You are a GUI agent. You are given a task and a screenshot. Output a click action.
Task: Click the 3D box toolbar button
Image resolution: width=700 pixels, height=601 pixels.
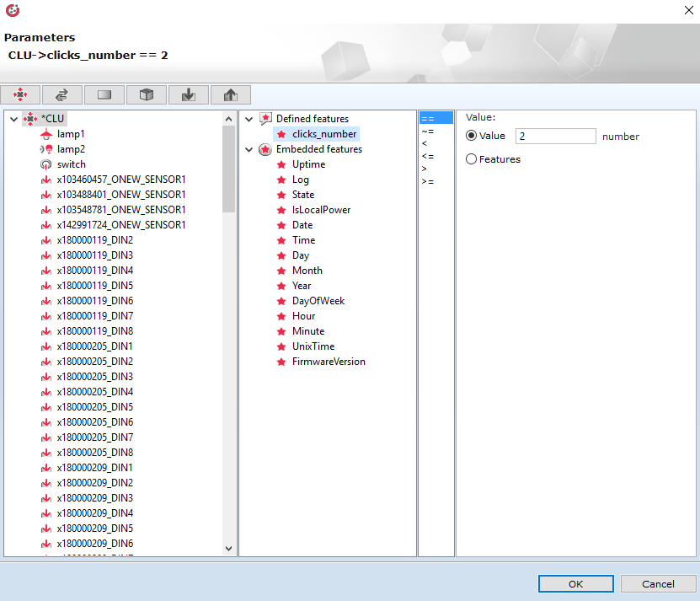[x=147, y=94]
